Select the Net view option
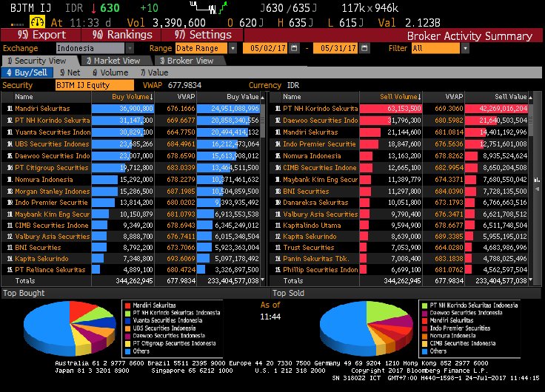The image size is (545, 392). coord(69,72)
